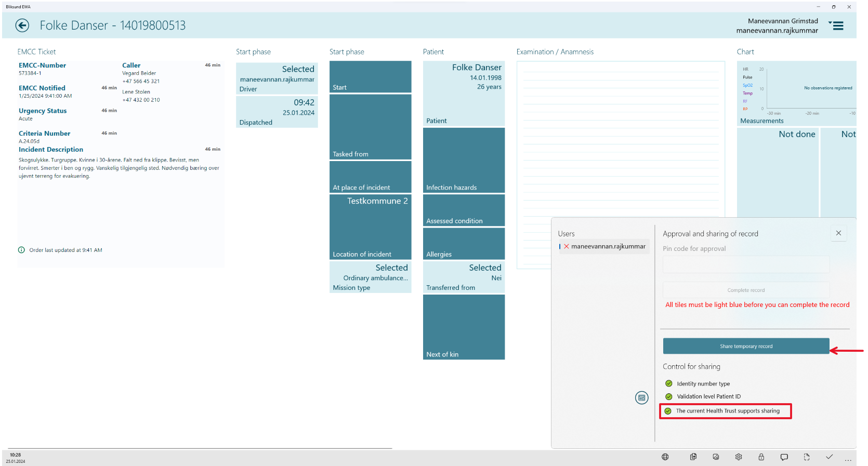The height and width of the screenshot is (466, 868).
Task: Open the Allergies tile
Action: [x=464, y=244]
